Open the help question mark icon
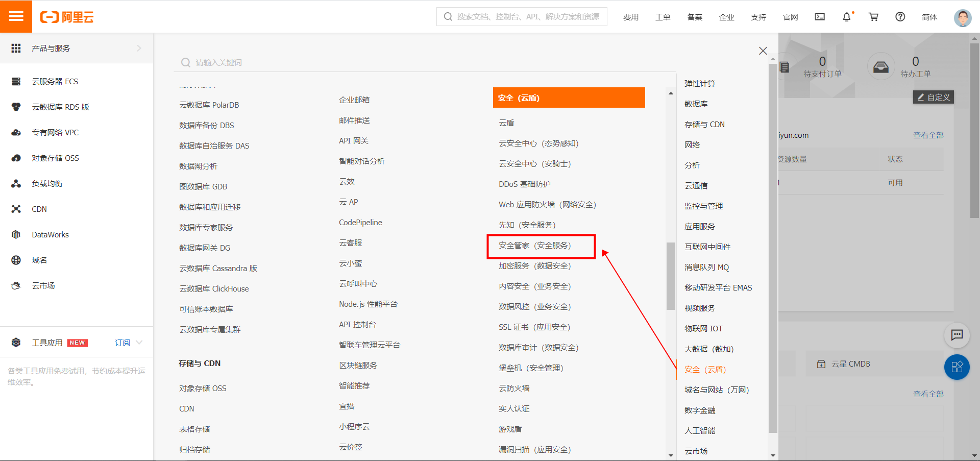 [x=900, y=17]
